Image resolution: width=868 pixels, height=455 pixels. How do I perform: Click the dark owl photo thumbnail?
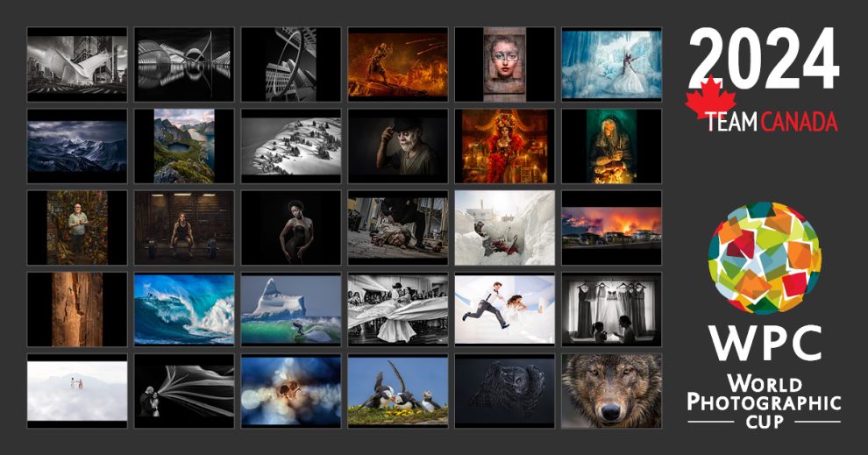504,390
